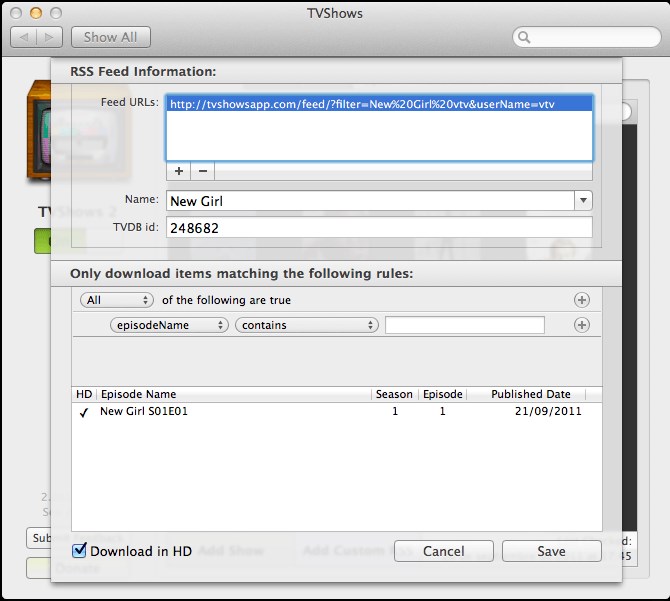Add rule via top plus circle

pyautogui.click(x=582, y=300)
